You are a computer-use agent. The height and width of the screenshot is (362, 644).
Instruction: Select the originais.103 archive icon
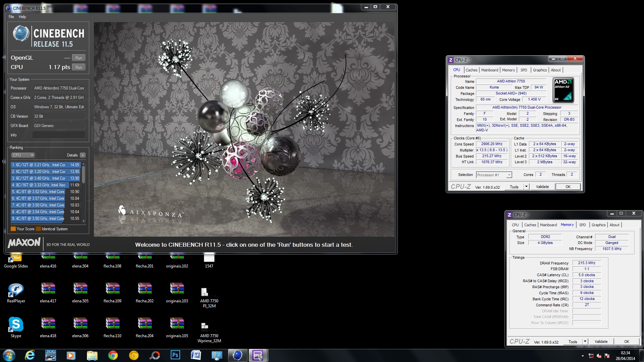177,293
